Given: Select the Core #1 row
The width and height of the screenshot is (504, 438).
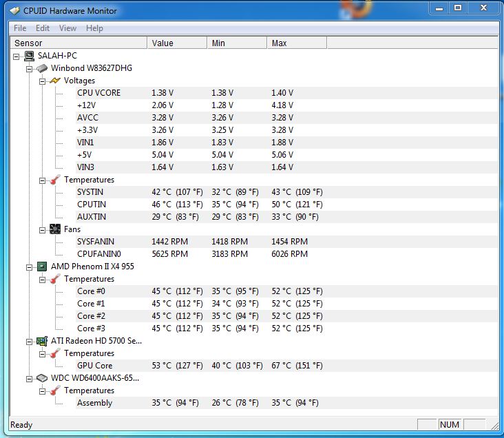Looking at the screenshot, I should tap(286, 304).
